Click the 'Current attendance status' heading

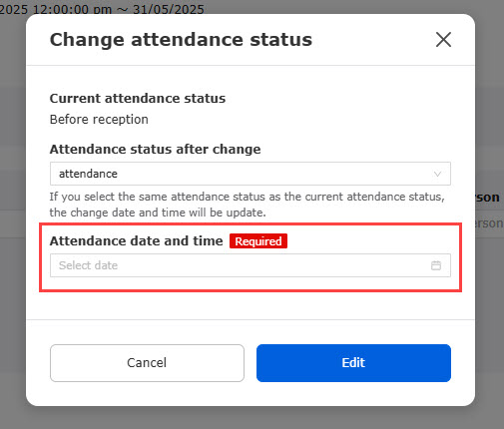click(138, 99)
